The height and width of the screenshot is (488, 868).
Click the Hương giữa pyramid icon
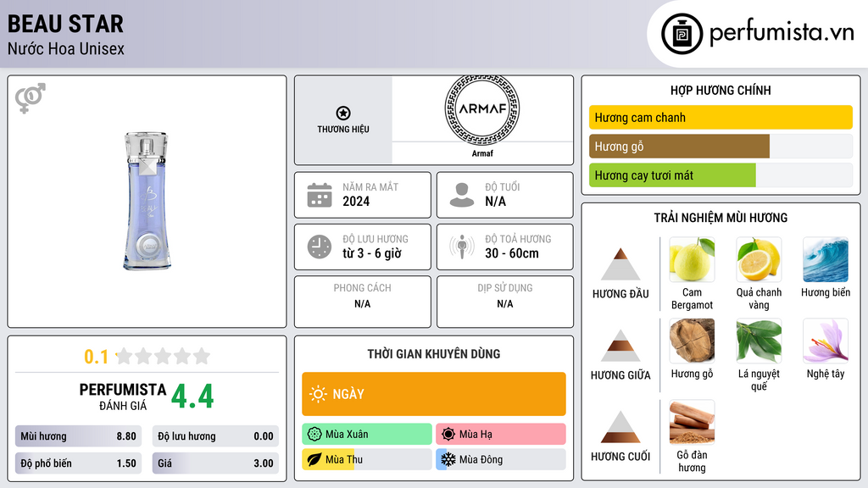coord(620,346)
